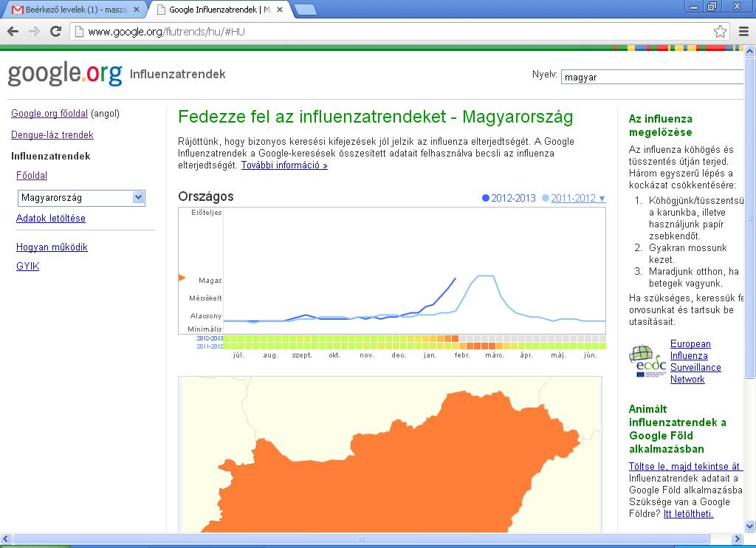Open the Magyarország country dropdown

point(81,197)
